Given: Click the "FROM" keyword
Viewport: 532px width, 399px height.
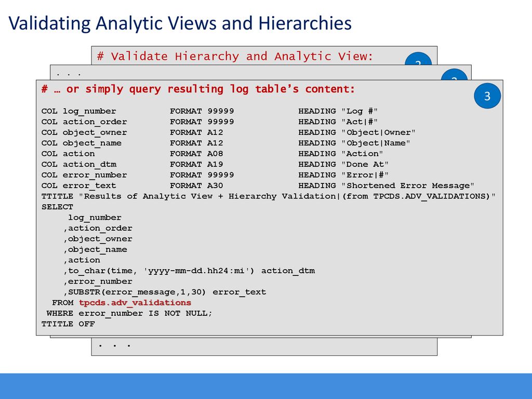Looking at the screenshot, I should [x=63, y=303].
